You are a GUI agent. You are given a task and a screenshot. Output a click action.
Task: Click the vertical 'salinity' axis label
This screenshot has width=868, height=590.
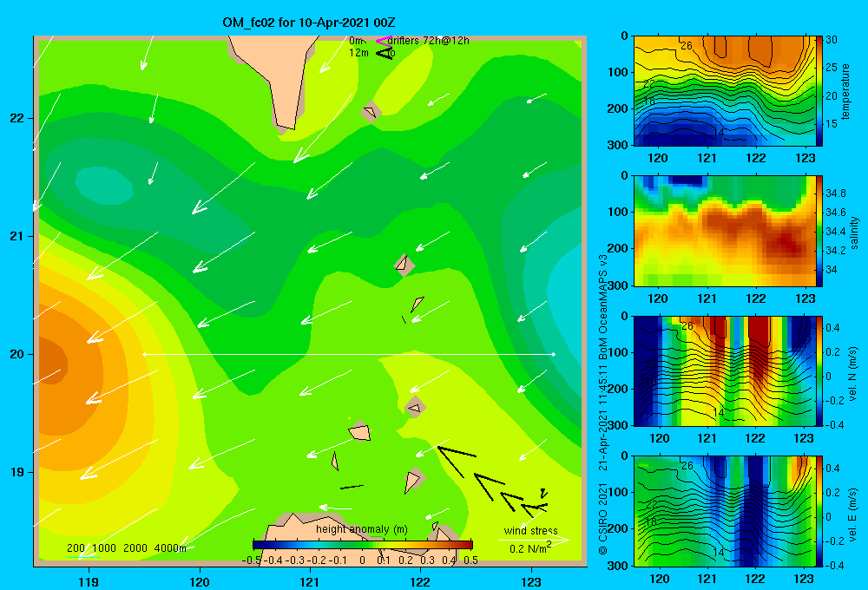click(x=854, y=233)
